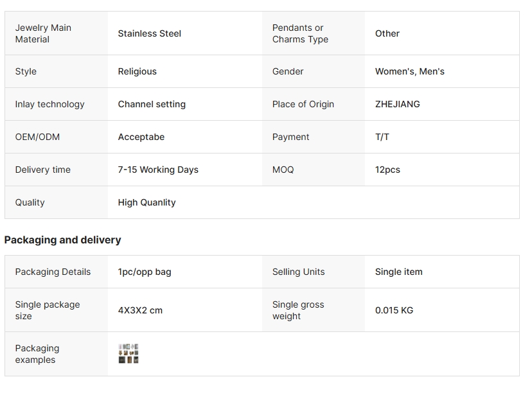
Task: Select the "Religious" style value
Action: coord(137,71)
